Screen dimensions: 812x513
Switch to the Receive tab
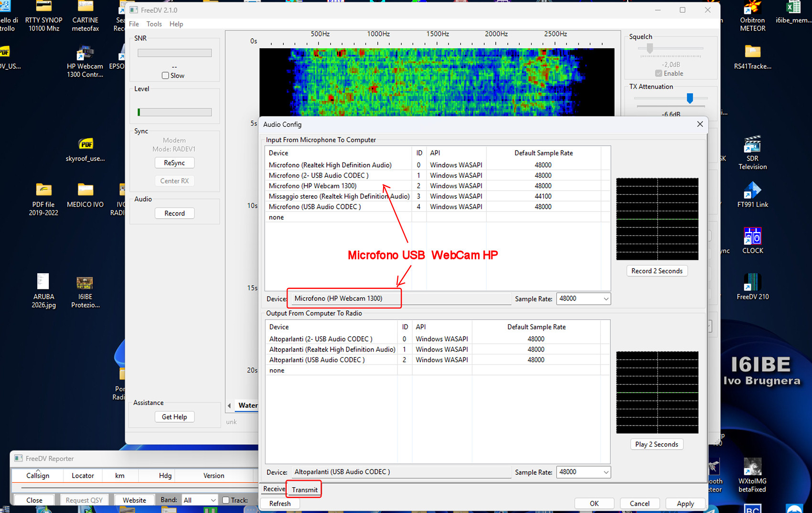click(274, 489)
